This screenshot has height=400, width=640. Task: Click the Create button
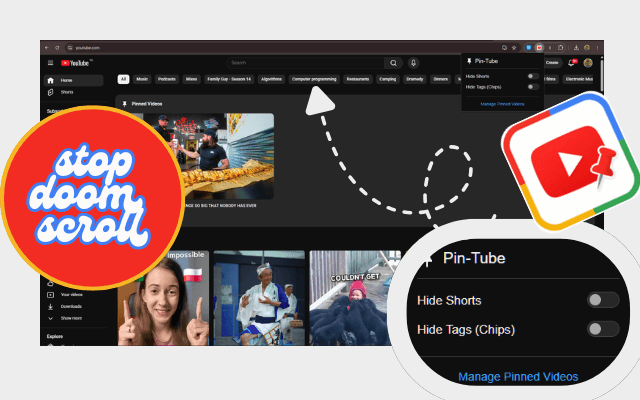[x=552, y=63]
